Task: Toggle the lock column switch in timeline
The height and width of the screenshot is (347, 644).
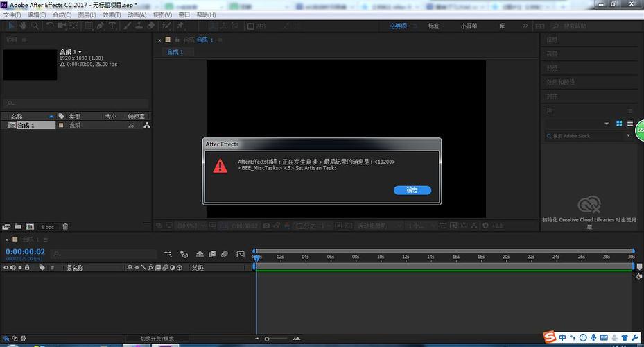Action: (x=27, y=267)
